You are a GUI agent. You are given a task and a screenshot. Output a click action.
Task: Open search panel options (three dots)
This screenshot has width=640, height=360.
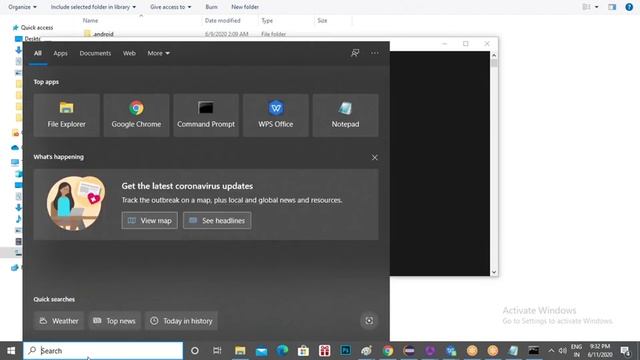[374, 53]
